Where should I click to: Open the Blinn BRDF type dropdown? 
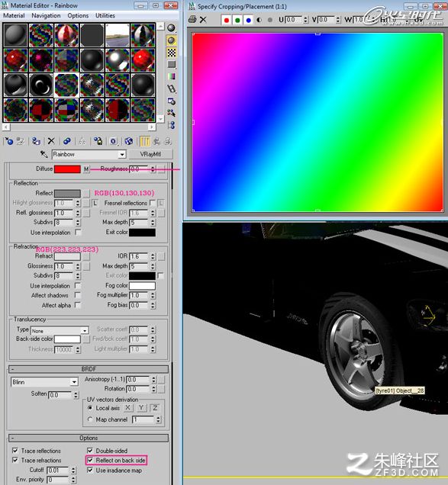pos(74,382)
